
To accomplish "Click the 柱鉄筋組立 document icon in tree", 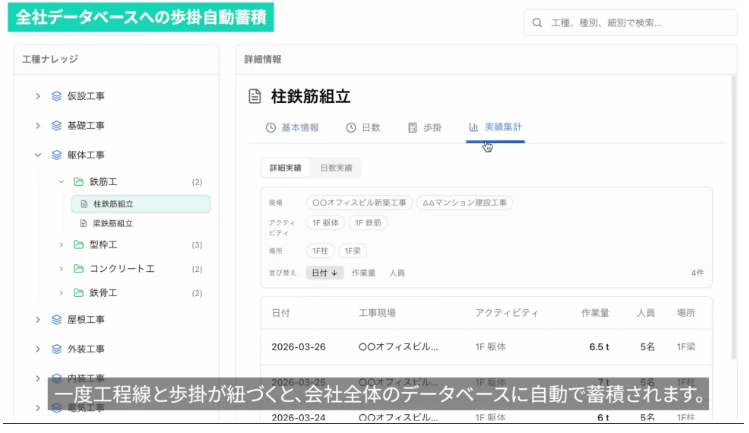I will 84,204.
